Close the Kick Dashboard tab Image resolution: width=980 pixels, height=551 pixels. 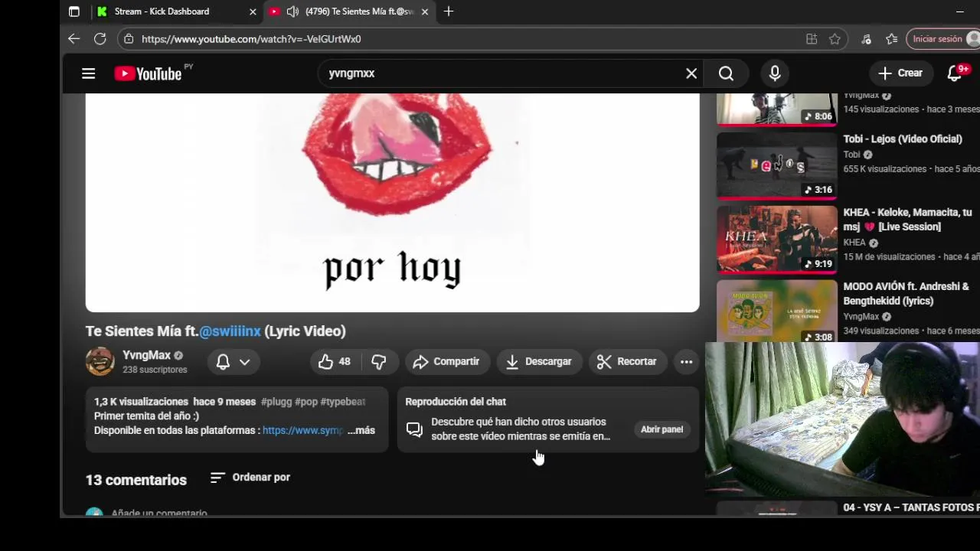(253, 11)
